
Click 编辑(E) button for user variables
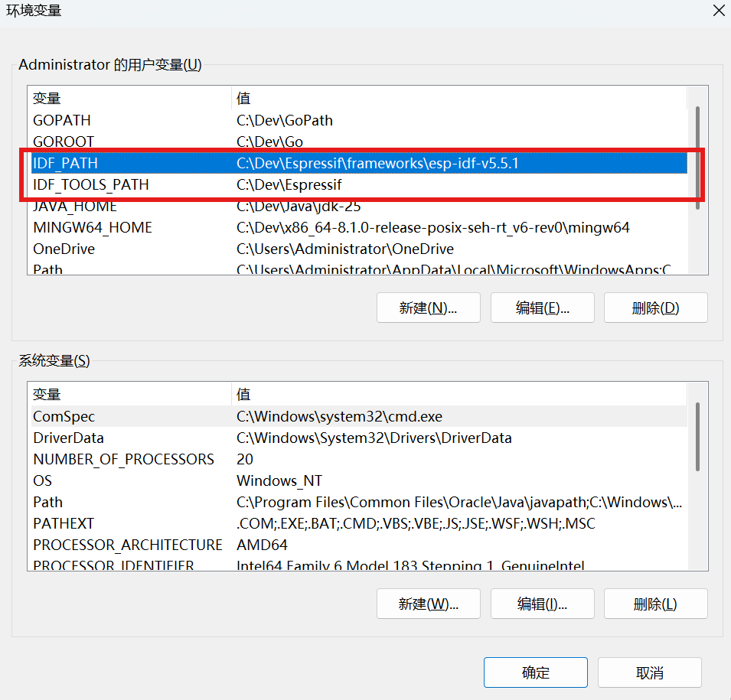tap(543, 308)
